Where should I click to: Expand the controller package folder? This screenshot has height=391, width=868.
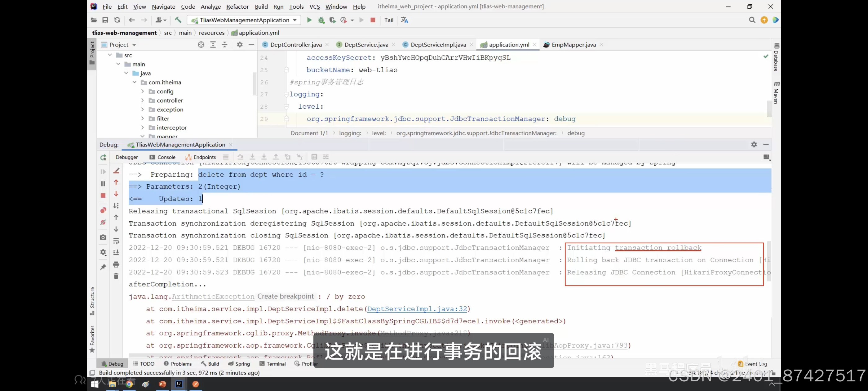pos(142,101)
